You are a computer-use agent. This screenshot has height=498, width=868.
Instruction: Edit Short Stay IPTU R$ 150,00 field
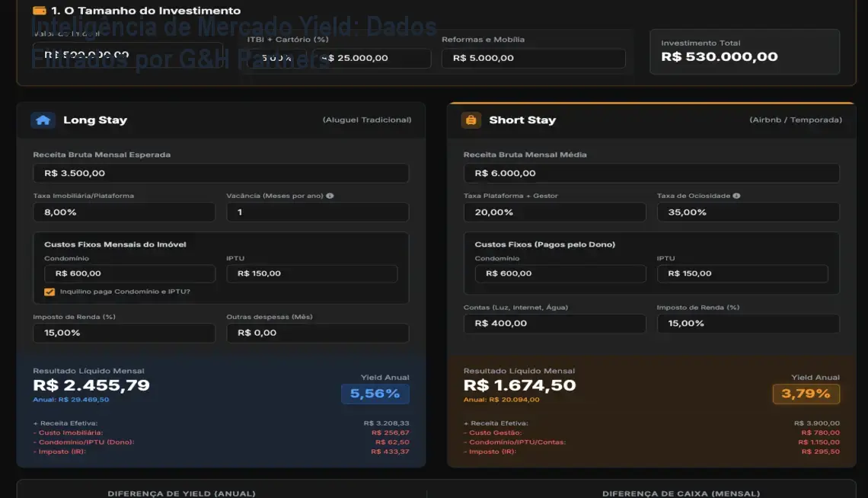[742, 273]
